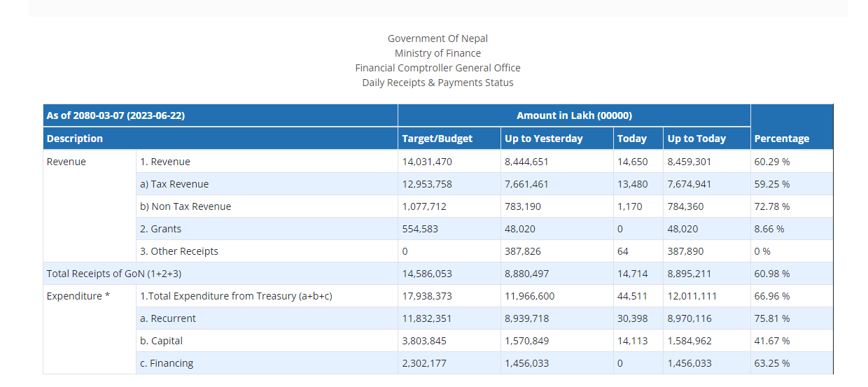Click the Expenditure * category cell
Viewport: 868px width, 387px height.
coord(78,296)
